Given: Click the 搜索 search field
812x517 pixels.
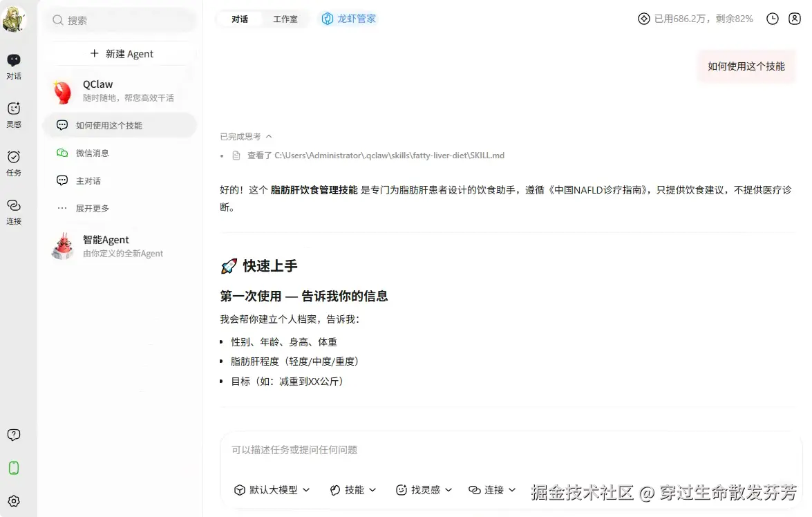Looking at the screenshot, I should [x=120, y=20].
